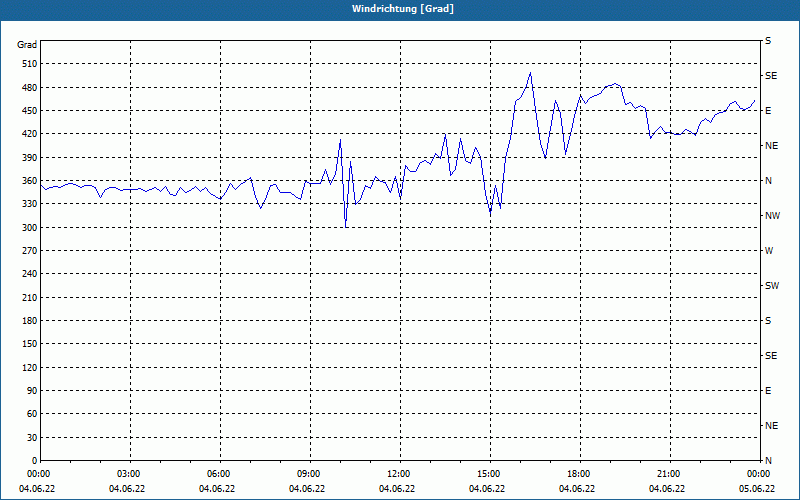The image size is (800, 500).
Task: Select the y-axis value 270
Action: coord(30,251)
